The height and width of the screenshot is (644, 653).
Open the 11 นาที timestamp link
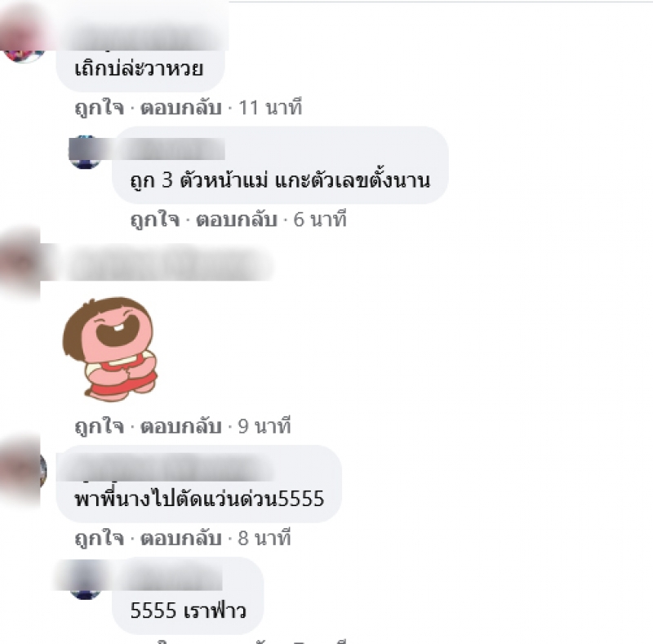[270, 108]
